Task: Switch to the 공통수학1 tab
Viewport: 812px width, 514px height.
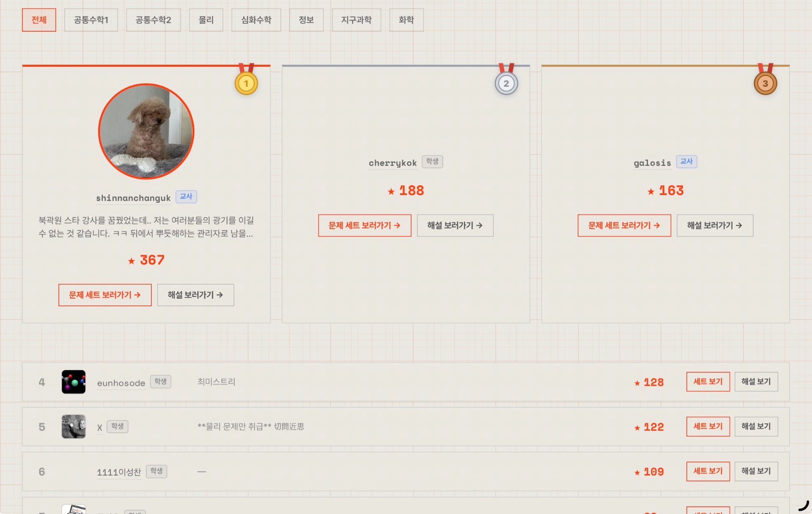Action: (91, 20)
